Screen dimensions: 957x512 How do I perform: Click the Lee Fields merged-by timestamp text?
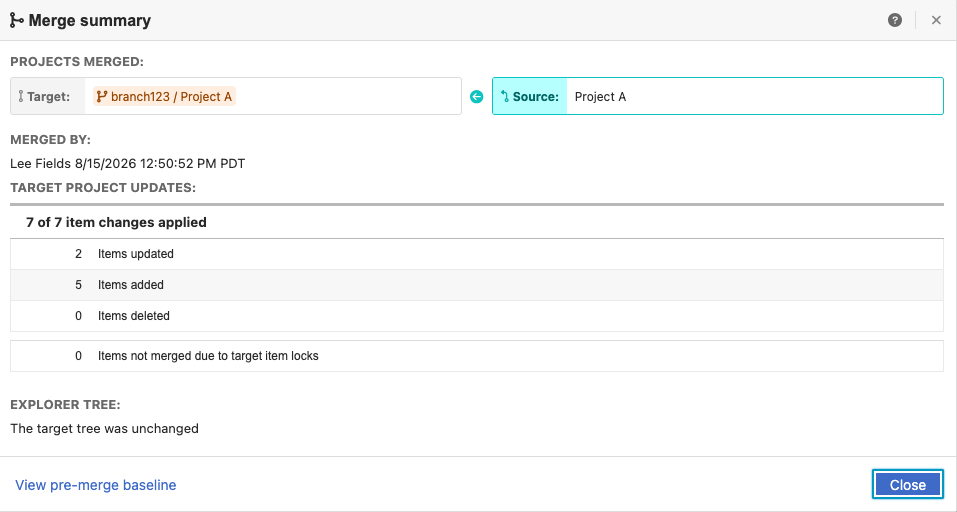(128, 164)
